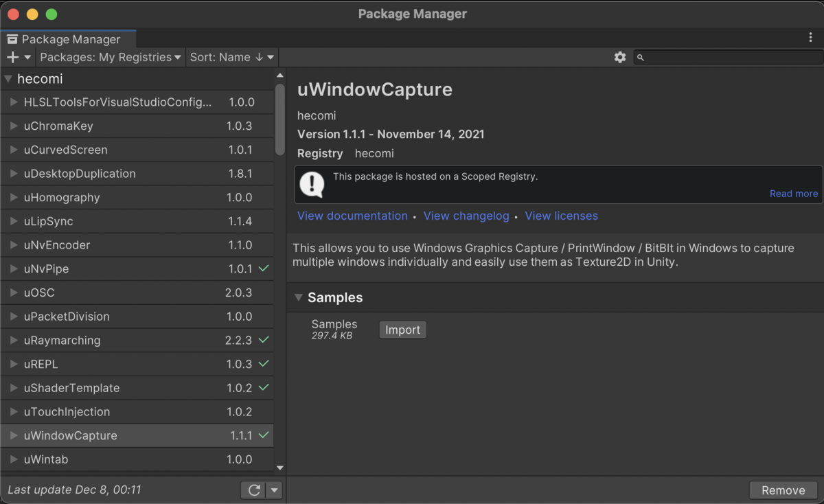Click the installed checkmark beside uRaymarching
This screenshot has width=824, height=504.
(264, 340)
